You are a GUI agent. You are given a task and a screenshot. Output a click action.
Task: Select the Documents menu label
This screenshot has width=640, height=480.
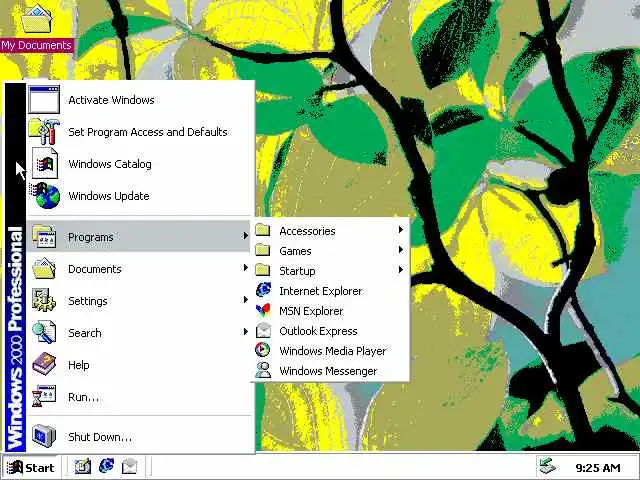click(x=95, y=269)
